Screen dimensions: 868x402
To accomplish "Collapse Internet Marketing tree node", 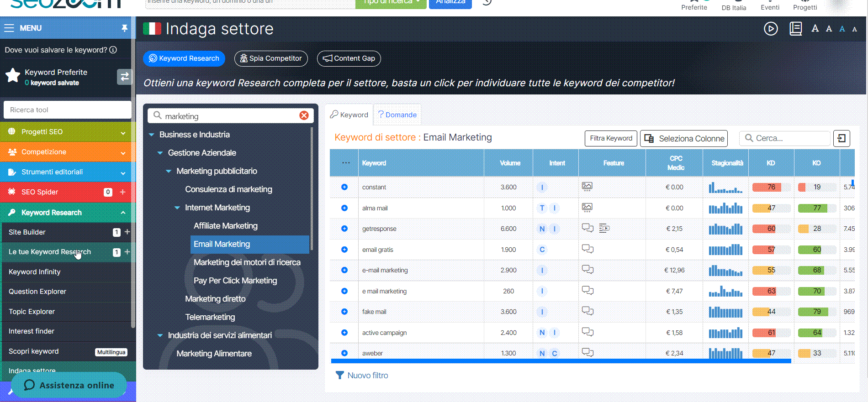I will [x=177, y=208].
